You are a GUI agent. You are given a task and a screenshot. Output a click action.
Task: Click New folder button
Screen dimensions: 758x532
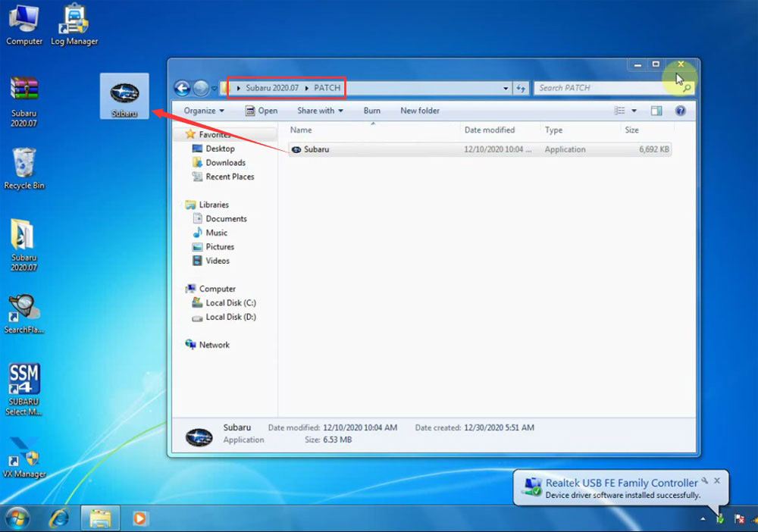tap(420, 111)
